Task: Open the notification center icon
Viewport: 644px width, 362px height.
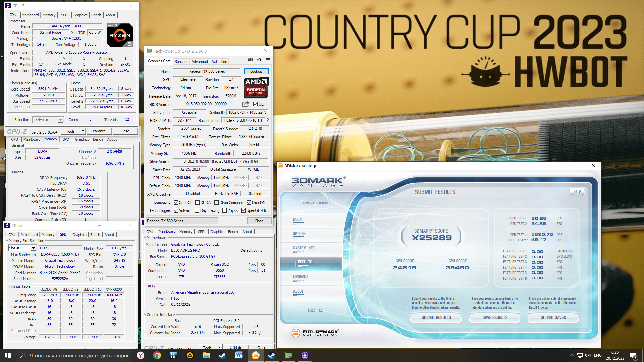Action: 633,355
